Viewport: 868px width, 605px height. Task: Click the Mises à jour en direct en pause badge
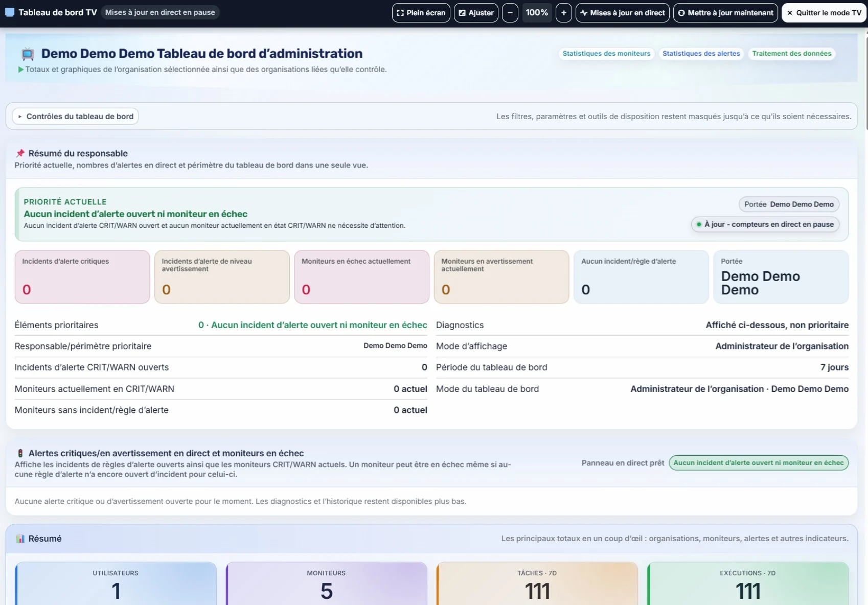(160, 12)
